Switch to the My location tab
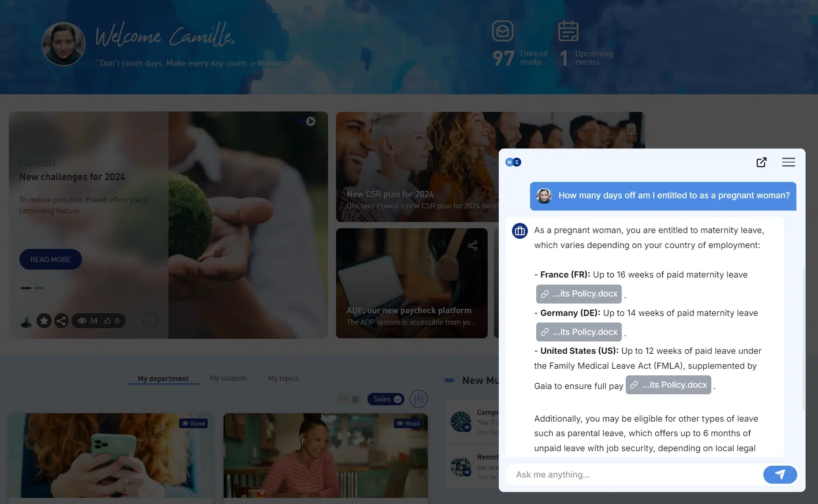The width and height of the screenshot is (818, 504). pyautogui.click(x=228, y=378)
